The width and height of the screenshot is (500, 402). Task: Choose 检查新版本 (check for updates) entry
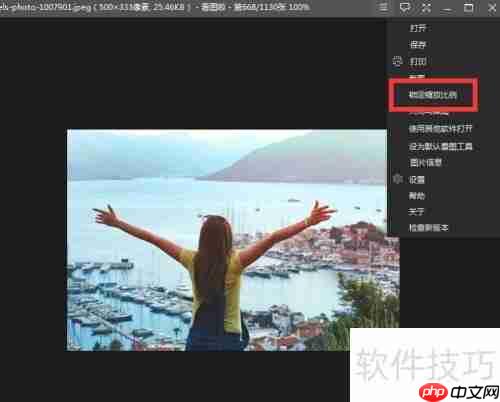(429, 228)
